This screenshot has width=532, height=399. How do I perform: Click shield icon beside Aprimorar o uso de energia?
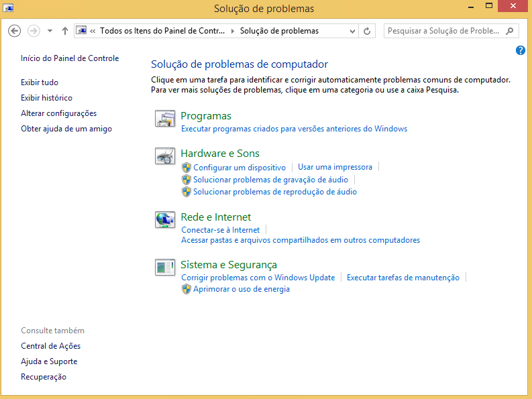tap(187, 289)
